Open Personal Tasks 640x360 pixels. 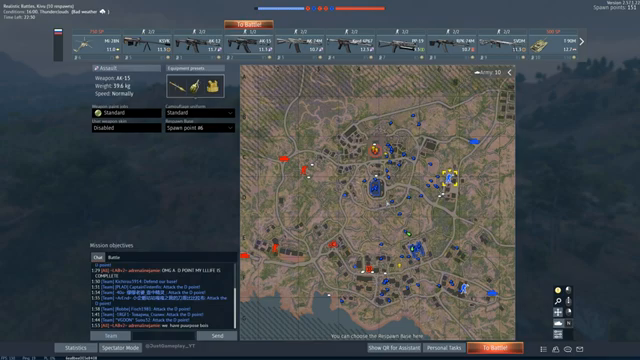[x=444, y=348]
